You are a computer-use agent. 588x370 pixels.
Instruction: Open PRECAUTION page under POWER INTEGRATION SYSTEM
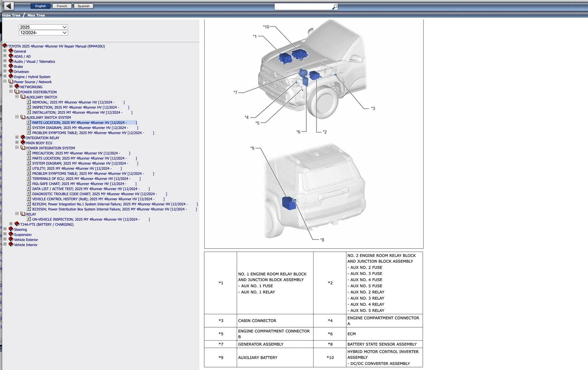coord(81,153)
